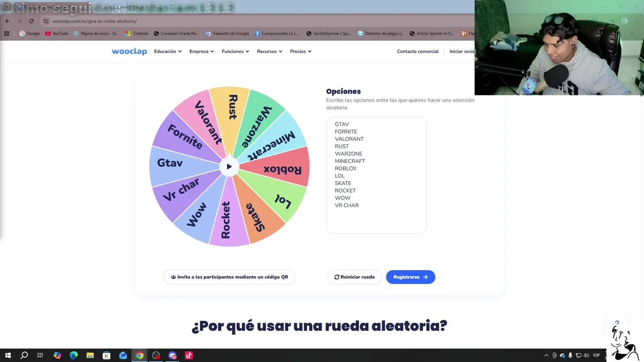Spin the wheel with the center play button
Image resolution: width=644 pixels, height=362 pixels.
(x=229, y=166)
